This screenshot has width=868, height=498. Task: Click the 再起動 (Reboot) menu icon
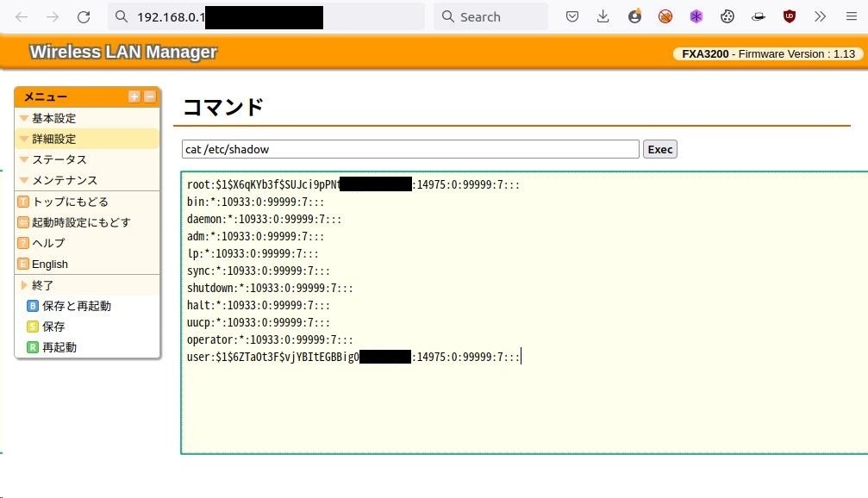coord(34,347)
